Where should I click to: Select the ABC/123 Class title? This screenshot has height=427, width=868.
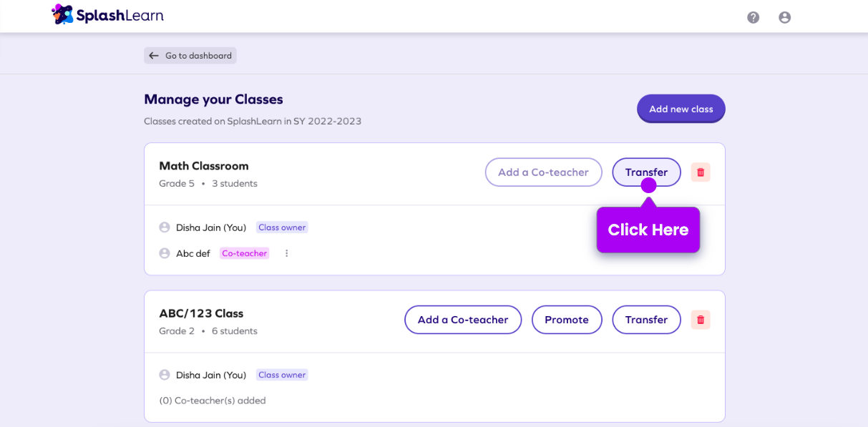point(201,313)
